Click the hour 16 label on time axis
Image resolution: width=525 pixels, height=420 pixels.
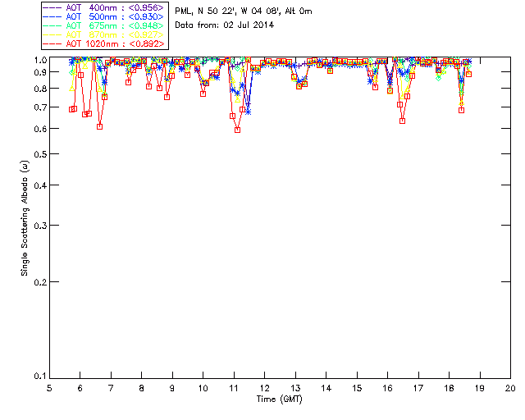[x=388, y=388]
